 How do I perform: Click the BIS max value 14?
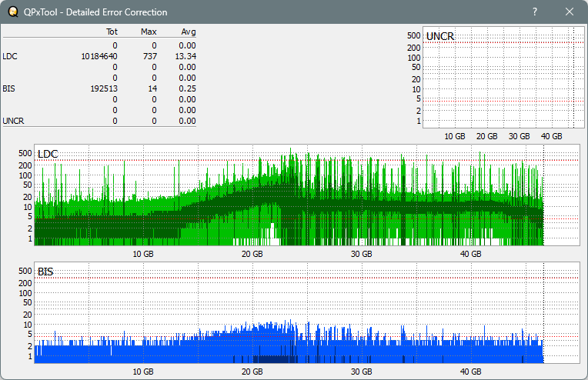coord(152,88)
